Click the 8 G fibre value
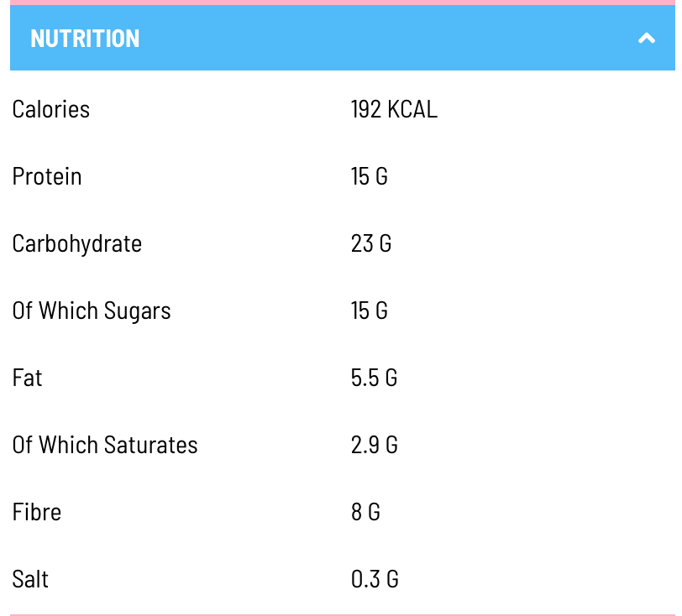This screenshot has height=616, width=682. point(365,512)
